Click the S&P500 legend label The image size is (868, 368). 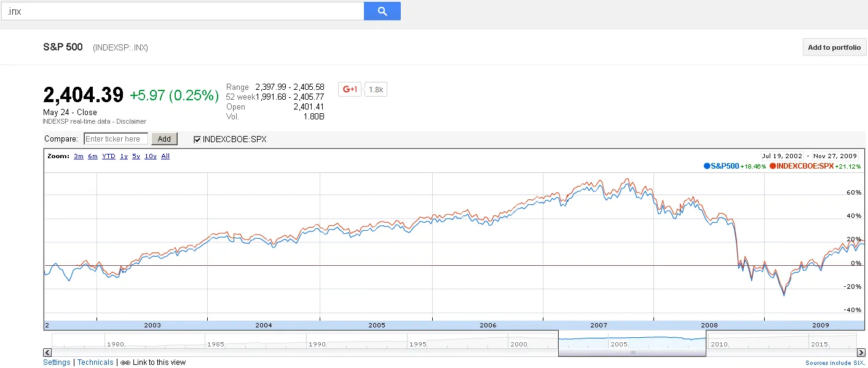725,166
